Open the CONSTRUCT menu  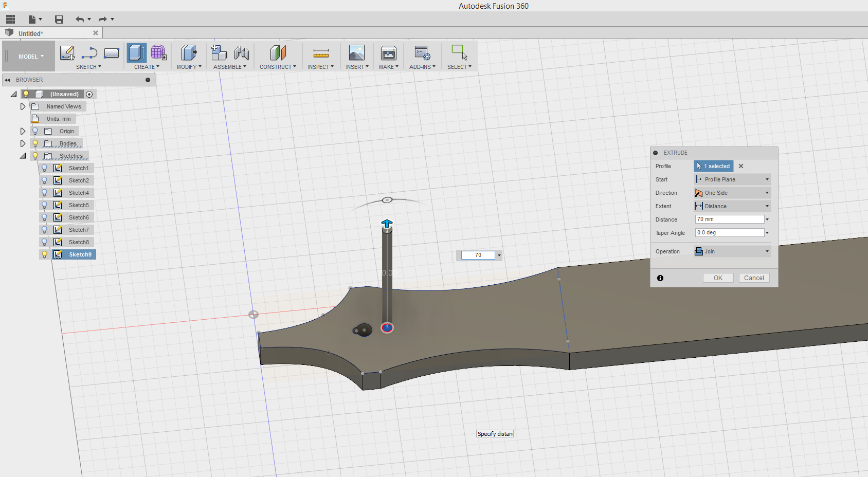coord(278,67)
